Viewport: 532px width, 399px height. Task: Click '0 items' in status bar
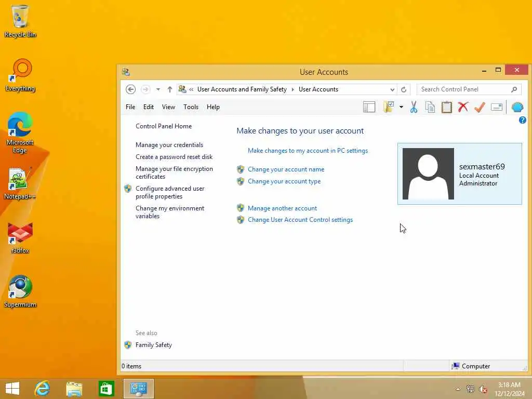pos(131,366)
